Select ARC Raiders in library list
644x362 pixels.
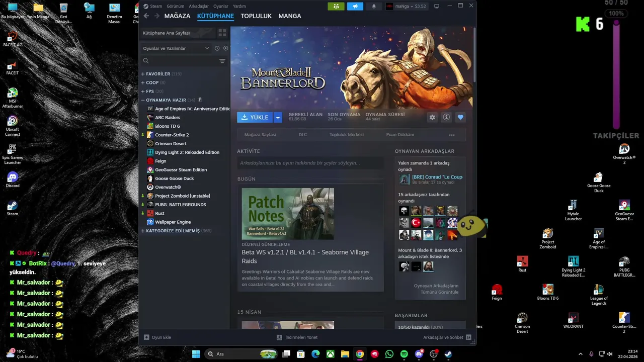click(x=168, y=118)
